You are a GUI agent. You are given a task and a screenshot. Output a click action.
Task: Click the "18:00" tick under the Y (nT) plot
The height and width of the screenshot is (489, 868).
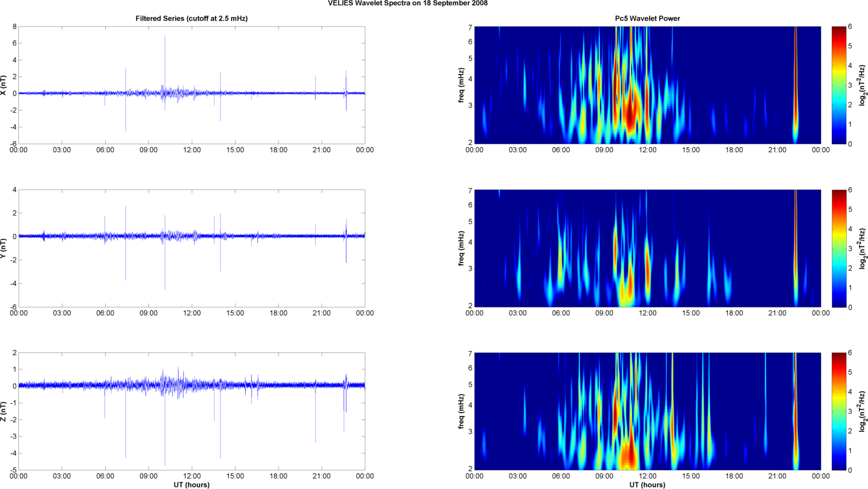pyautogui.click(x=279, y=313)
